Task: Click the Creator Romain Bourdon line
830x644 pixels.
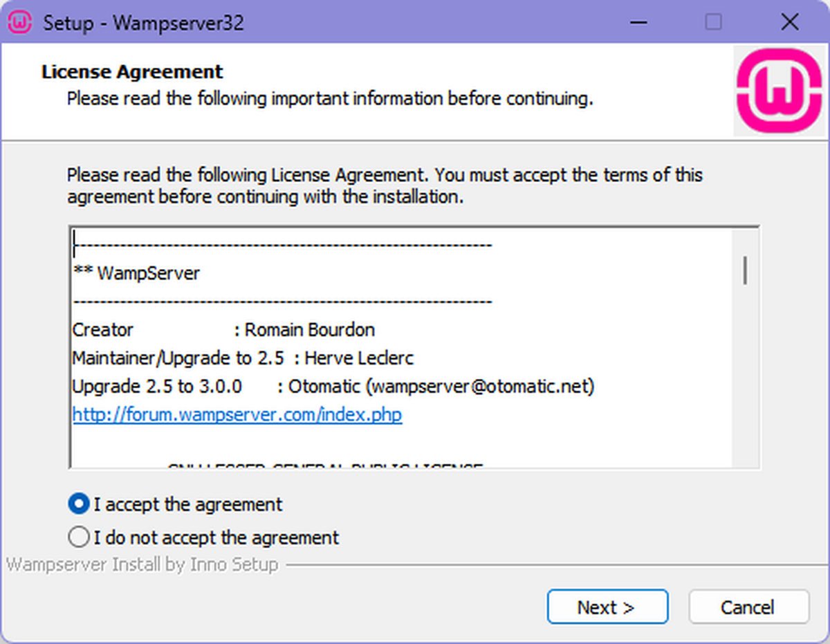Action: pyautogui.click(x=223, y=330)
